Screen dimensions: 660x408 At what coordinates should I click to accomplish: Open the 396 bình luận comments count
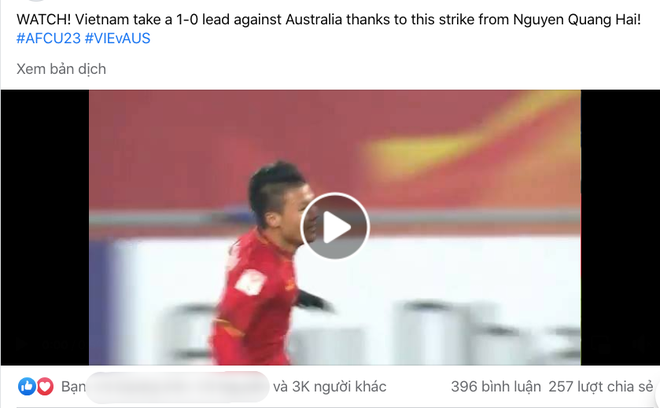496,387
